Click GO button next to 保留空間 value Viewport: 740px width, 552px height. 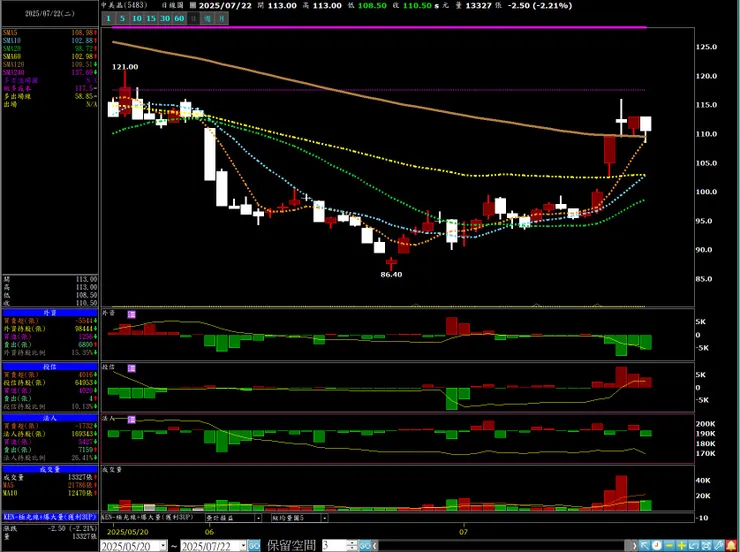coord(365,546)
